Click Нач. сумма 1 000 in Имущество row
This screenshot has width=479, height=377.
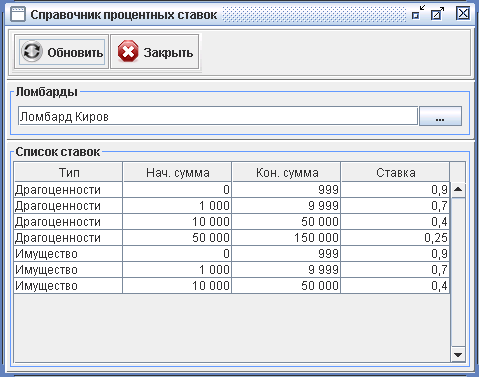tap(177, 270)
